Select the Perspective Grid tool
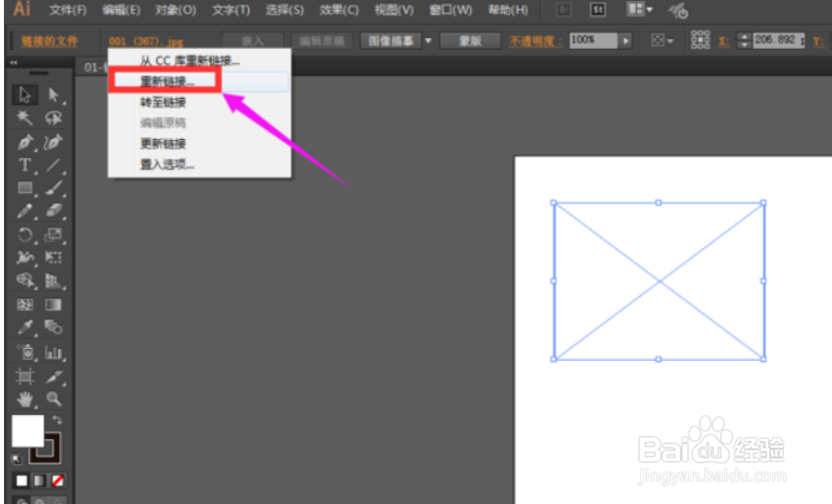832x504 pixels. click(53, 280)
